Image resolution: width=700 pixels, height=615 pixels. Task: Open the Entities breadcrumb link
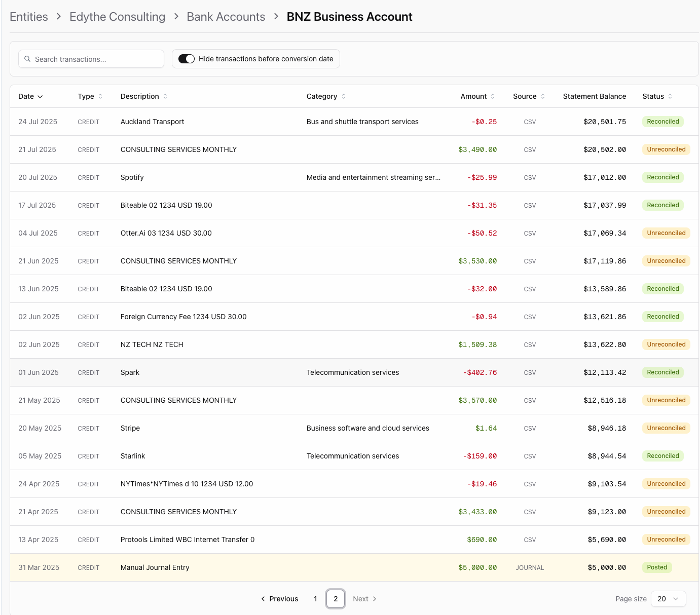tap(29, 17)
